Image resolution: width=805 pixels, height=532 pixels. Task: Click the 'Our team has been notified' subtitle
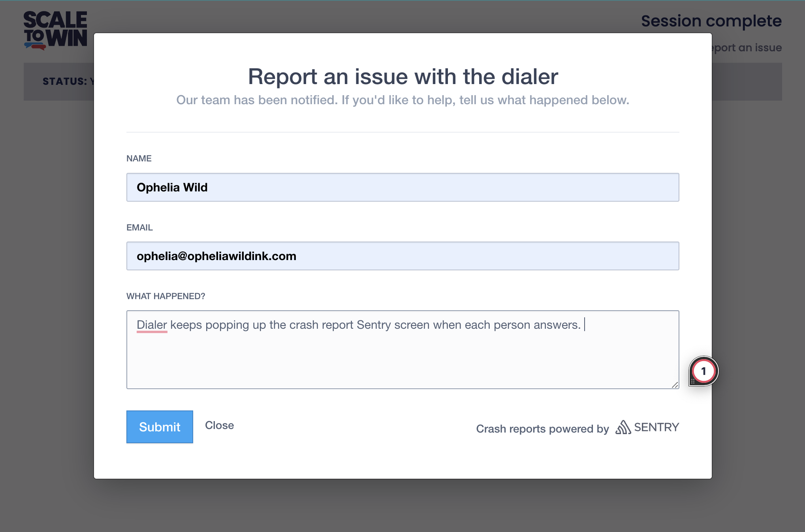402,100
